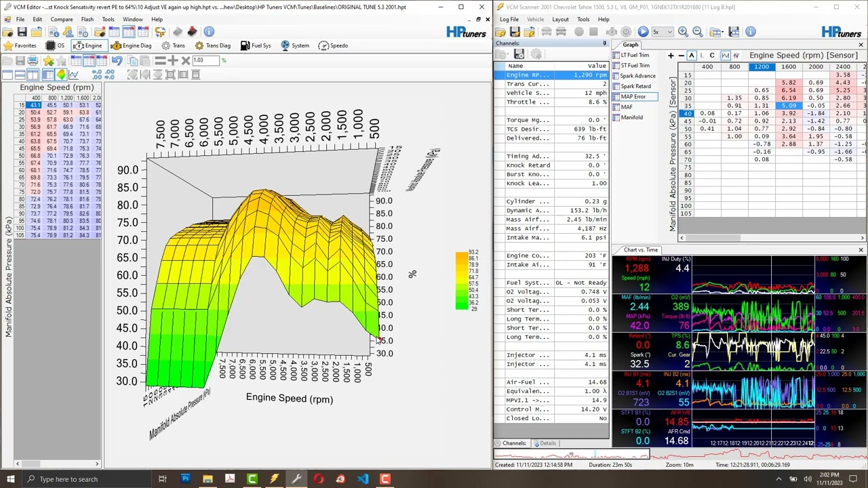868x488 pixels.
Task: Toggle the A (average) mode in Graph toolbar
Action: [692, 56]
